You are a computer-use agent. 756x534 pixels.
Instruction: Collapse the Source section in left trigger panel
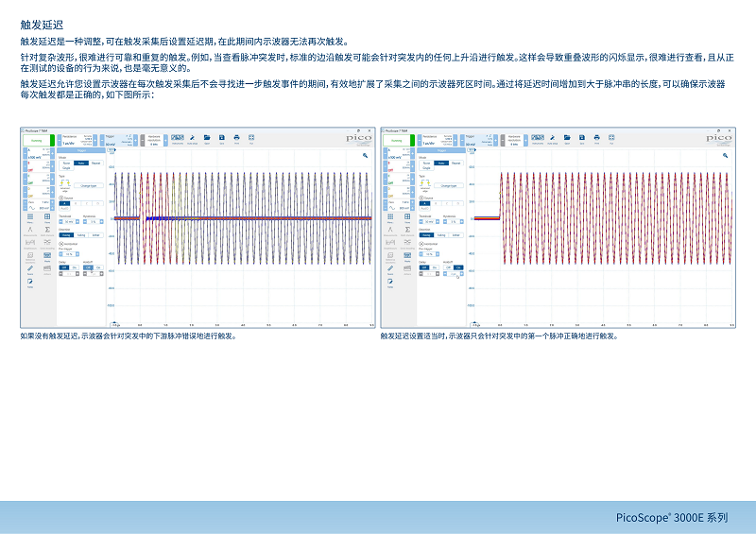pyautogui.click(x=61, y=198)
